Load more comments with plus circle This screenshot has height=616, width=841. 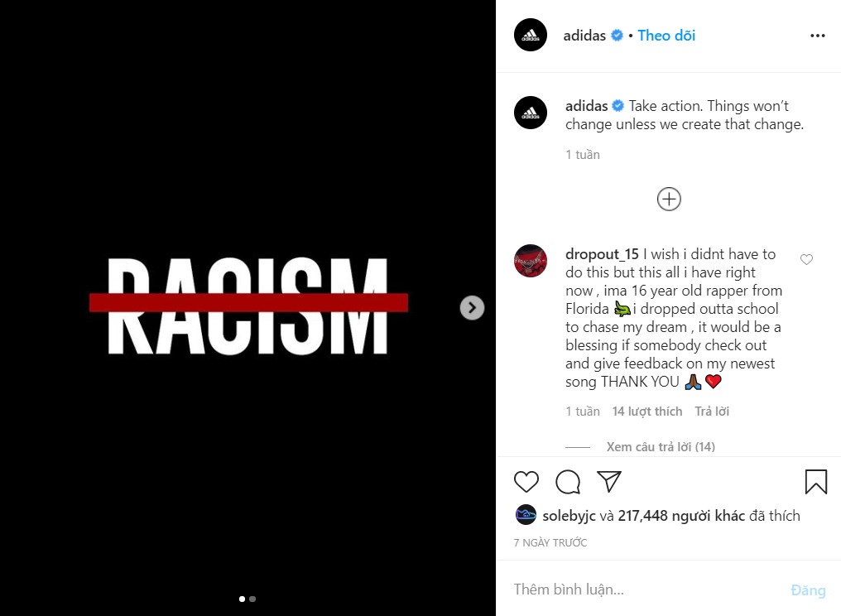pos(669,199)
